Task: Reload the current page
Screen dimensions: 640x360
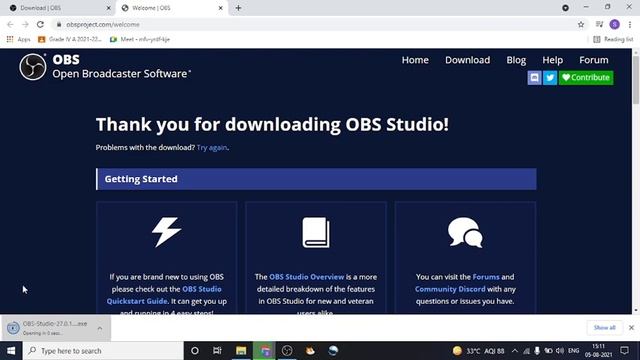Action: click(40, 24)
